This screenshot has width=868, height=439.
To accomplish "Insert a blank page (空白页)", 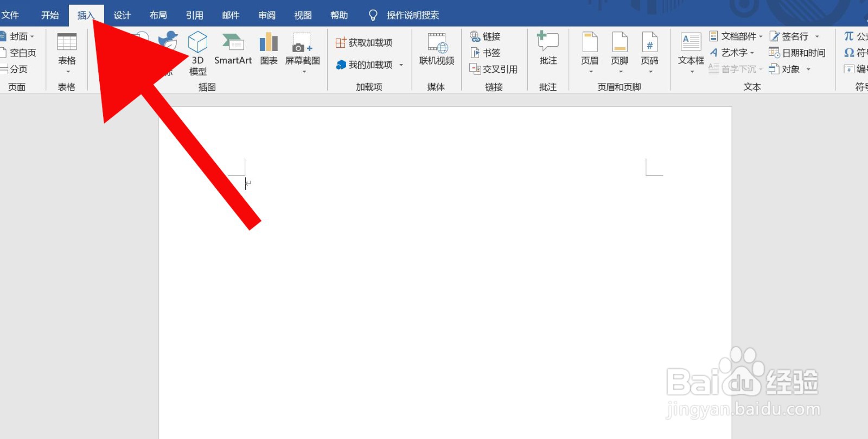I will (18, 53).
